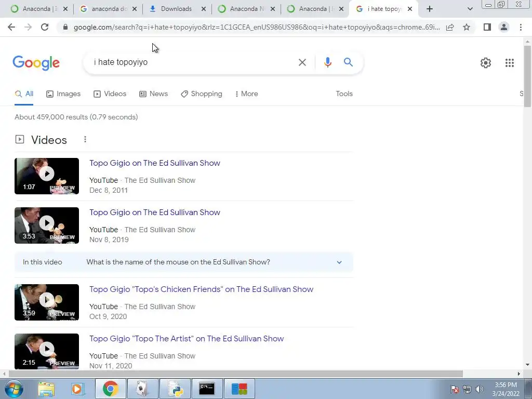Open the Chrome profile avatar
Image resolution: width=532 pixels, height=399 pixels.
[x=504, y=27]
